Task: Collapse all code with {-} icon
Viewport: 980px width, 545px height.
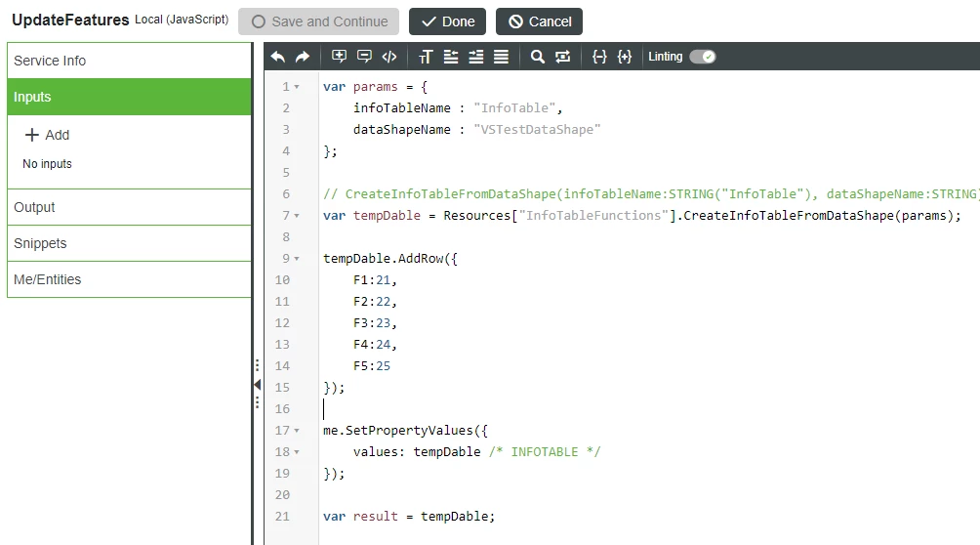Action: point(599,57)
